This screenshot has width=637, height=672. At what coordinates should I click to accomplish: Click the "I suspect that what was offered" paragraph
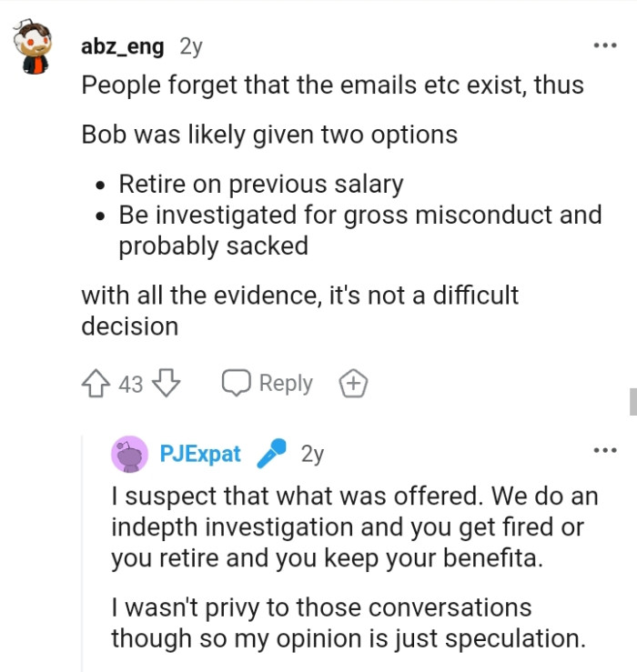[348, 527]
